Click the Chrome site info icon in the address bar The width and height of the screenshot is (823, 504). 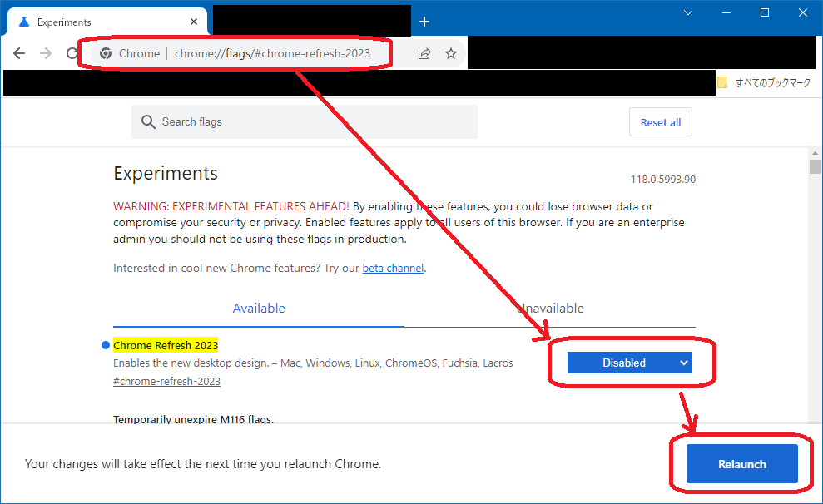coord(106,53)
